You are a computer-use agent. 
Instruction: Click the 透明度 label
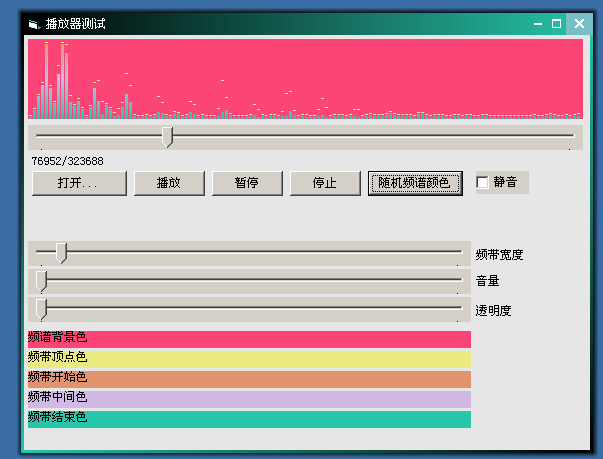tap(493, 311)
